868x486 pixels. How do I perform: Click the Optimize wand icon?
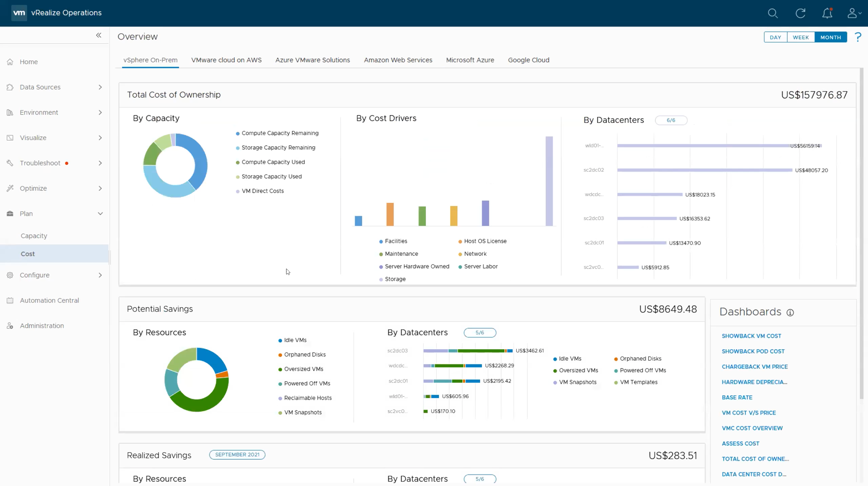10,188
